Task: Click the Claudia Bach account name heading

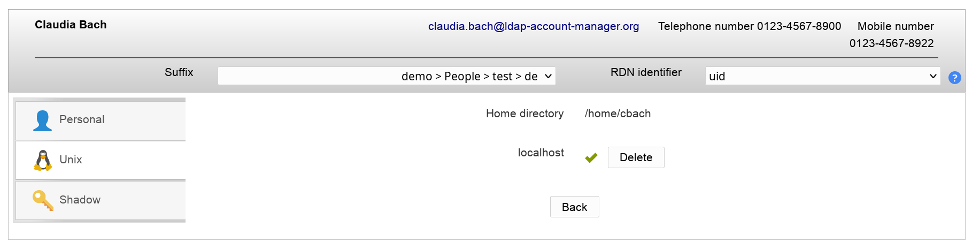Action: pos(71,25)
